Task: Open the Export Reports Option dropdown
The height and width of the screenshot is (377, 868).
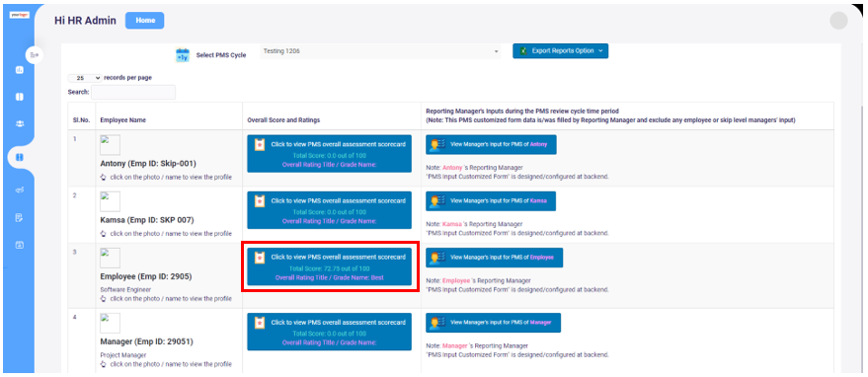Action: pyautogui.click(x=560, y=51)
